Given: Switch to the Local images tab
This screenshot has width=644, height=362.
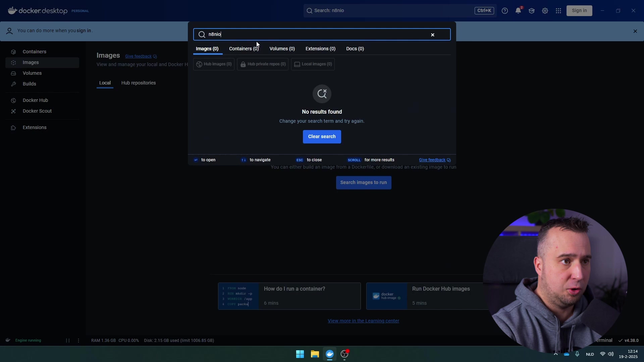Looking at the screenshot, I should 105,83.
